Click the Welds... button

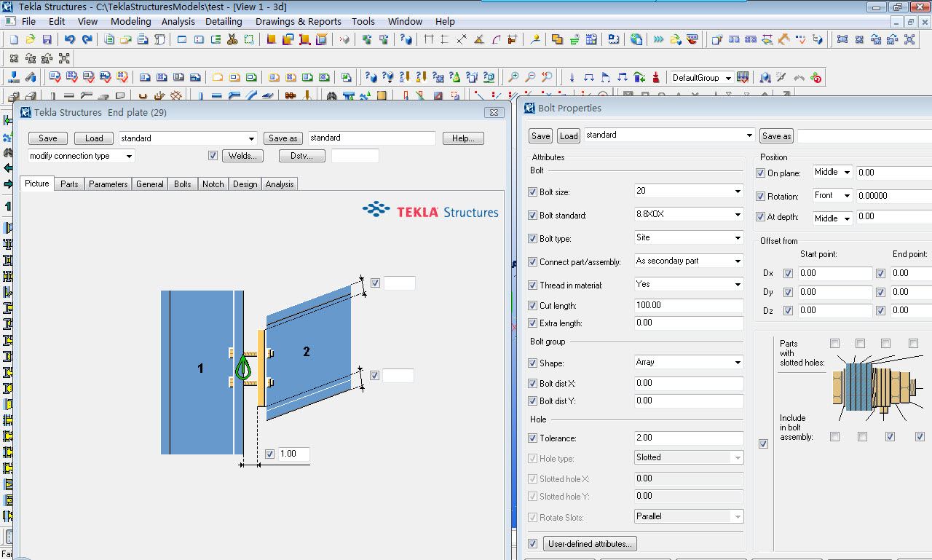point(242,156)
